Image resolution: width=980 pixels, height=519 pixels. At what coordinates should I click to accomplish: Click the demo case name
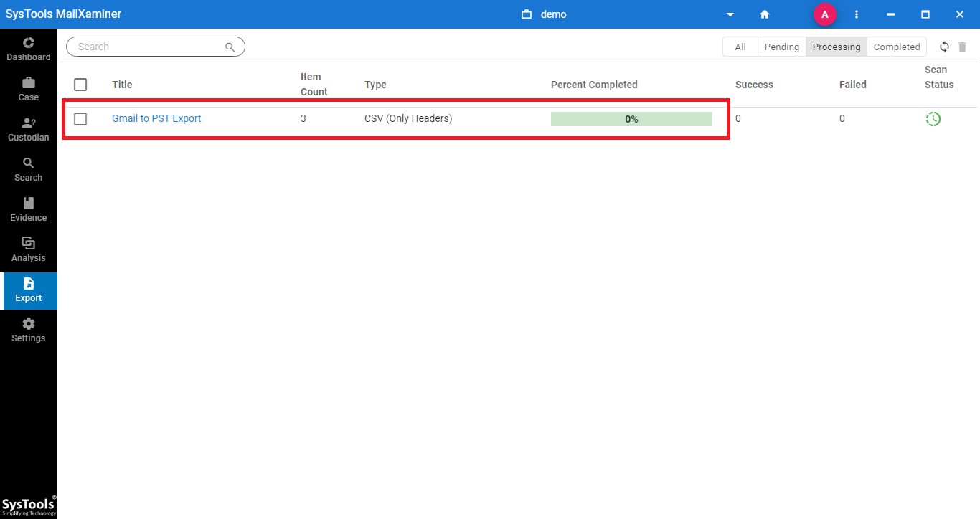553,14
